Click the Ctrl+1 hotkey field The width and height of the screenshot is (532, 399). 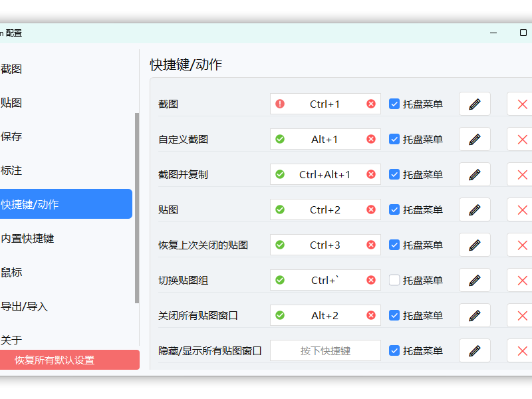(x=325, y=104)
